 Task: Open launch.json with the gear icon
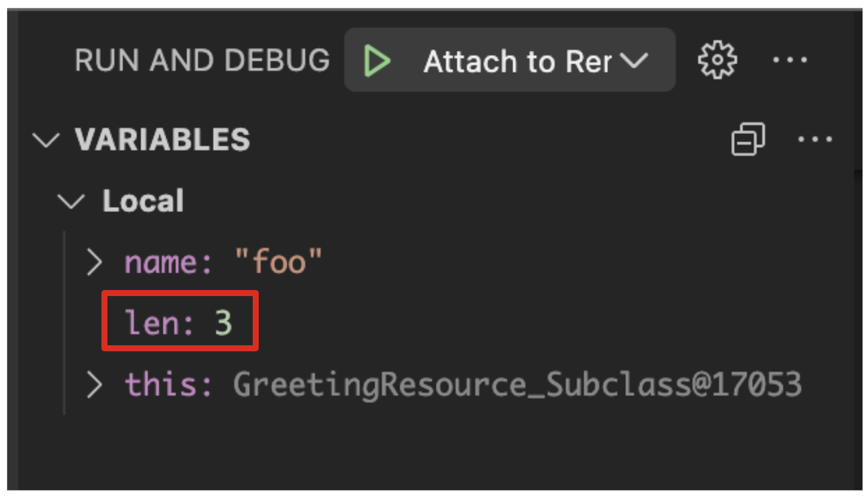click(x=717, y=60)
